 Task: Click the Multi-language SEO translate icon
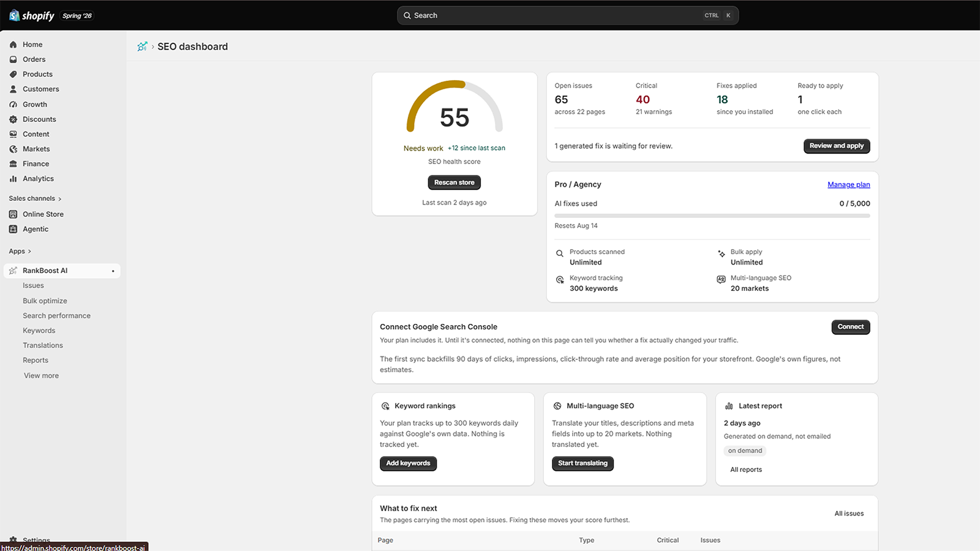(x=722, y=280)
